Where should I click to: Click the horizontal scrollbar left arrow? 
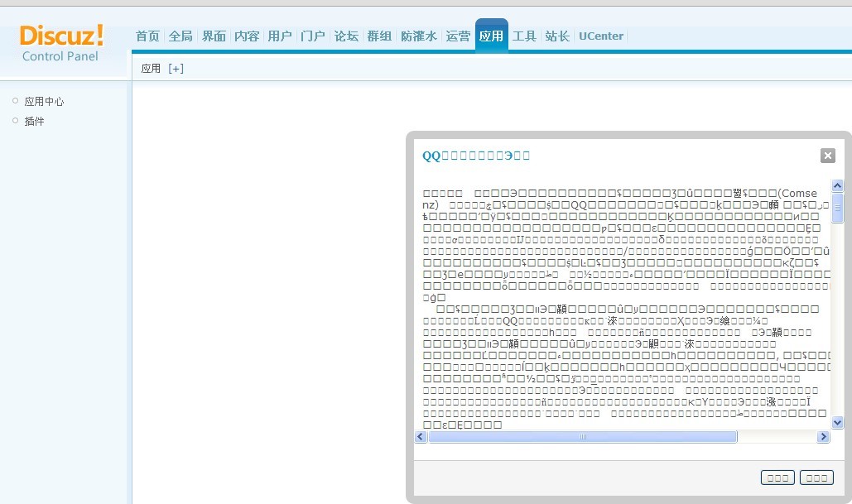tap(421, 437)
